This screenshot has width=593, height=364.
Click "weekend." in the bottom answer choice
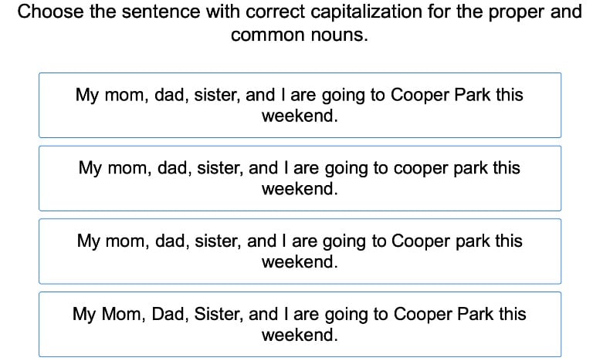click(x=300, y=335)
